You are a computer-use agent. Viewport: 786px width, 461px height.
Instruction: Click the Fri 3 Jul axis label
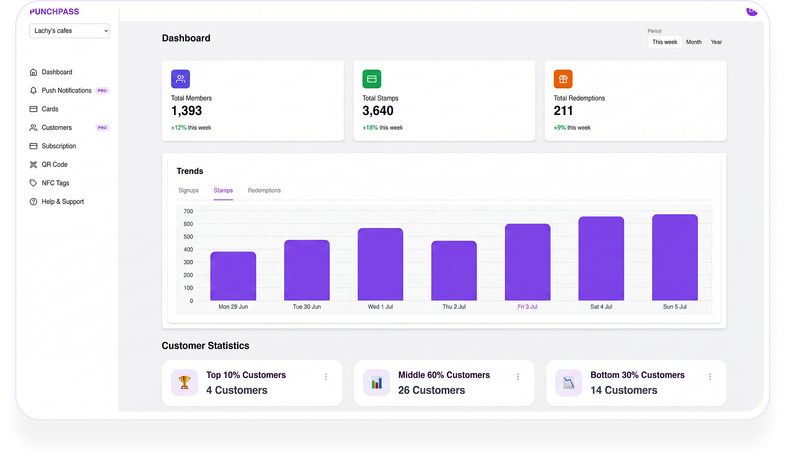click(527, 307)
